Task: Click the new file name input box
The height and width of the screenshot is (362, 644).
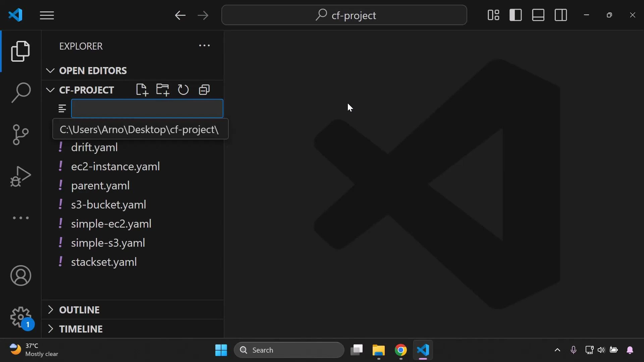Action: click(148, 108)
